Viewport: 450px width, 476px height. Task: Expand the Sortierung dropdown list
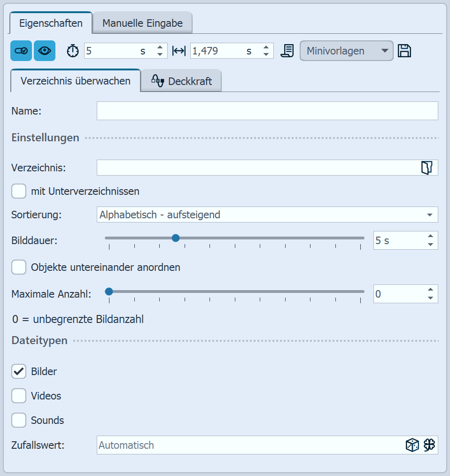(x=429, y=215)
